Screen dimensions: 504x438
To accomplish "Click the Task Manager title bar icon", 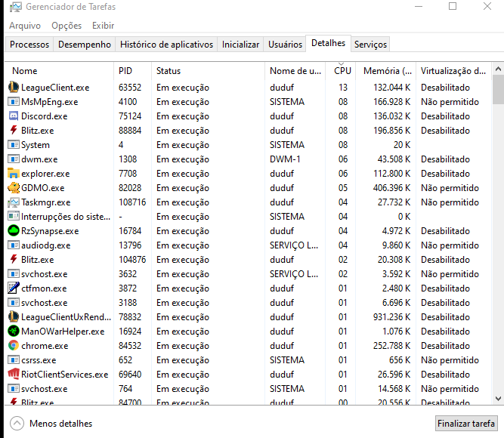I will tap(15, 7).
